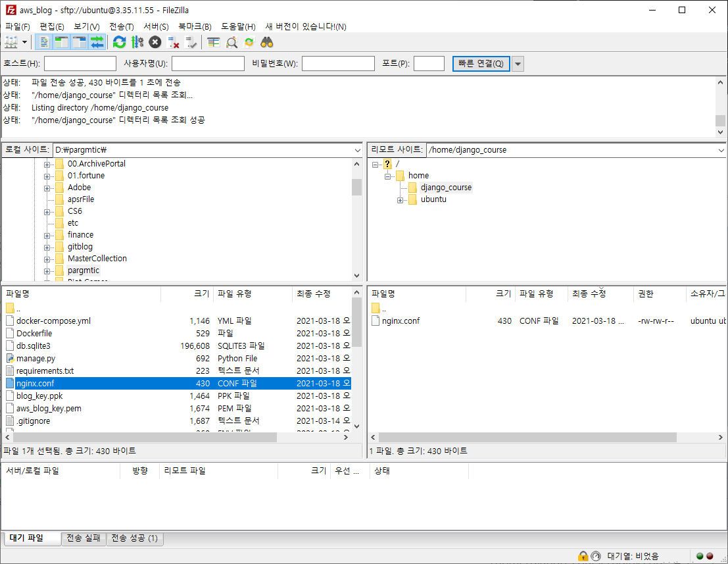The image size is (728, 564).
Task: Click the disconnect from server icon
Action: 174,43
